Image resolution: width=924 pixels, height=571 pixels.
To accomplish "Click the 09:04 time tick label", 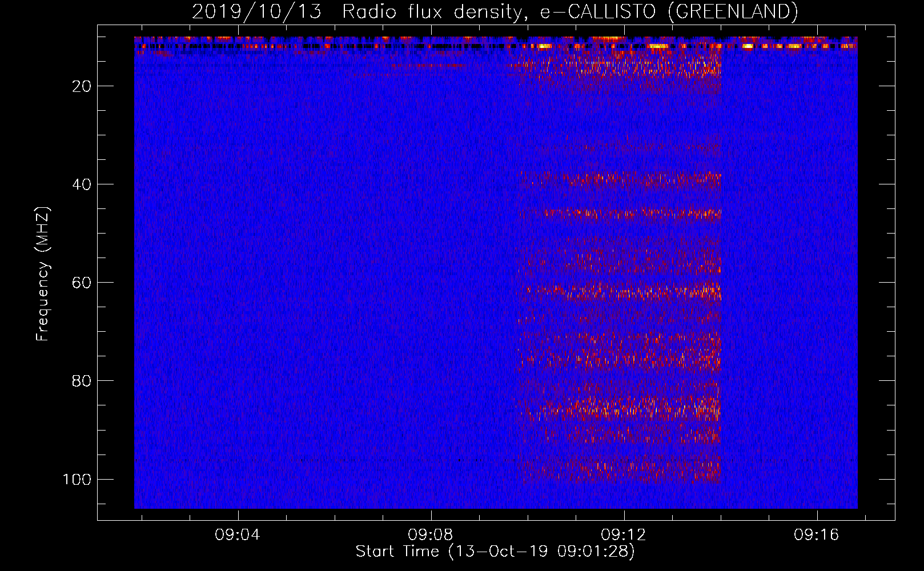I will point(238,535).
